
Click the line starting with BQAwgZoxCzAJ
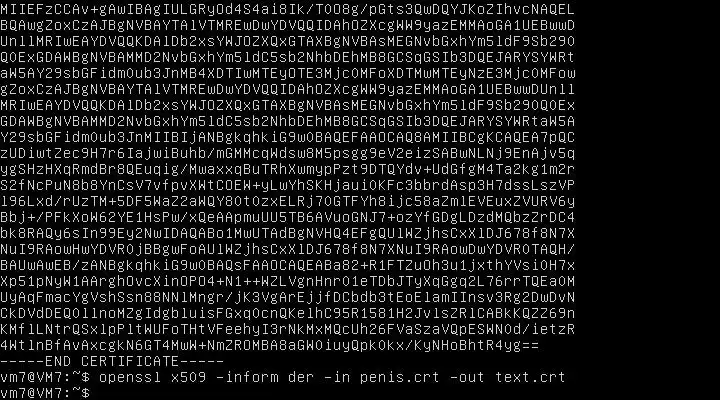(x=287, y=25)
